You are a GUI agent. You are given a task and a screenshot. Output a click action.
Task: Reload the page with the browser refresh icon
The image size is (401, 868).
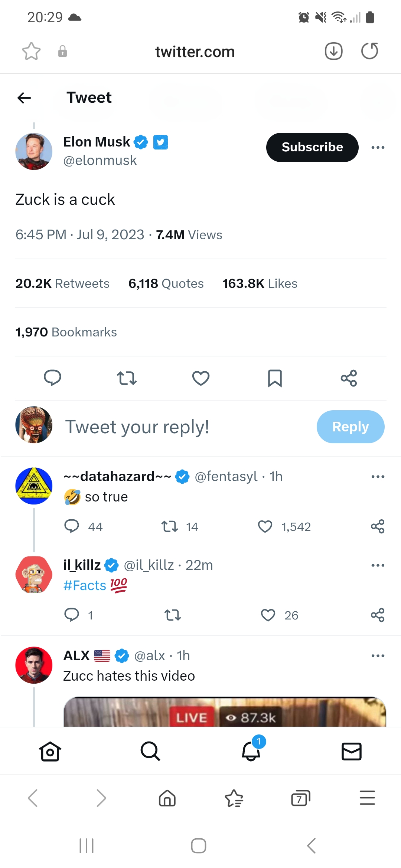pos(369,51)
